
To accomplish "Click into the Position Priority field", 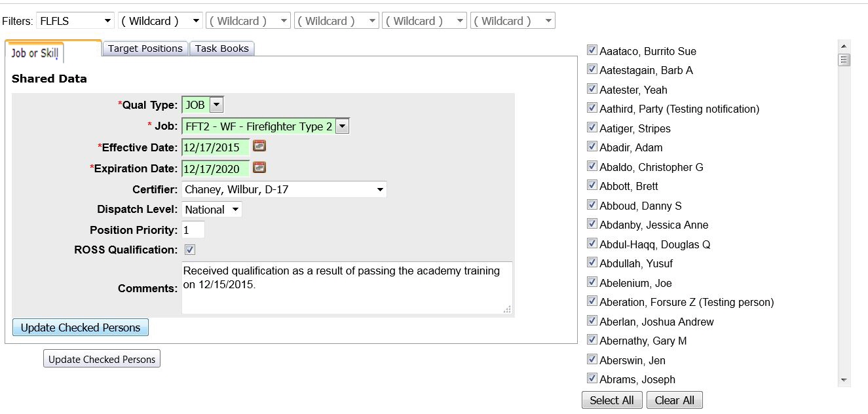I will tap(193, 230).
